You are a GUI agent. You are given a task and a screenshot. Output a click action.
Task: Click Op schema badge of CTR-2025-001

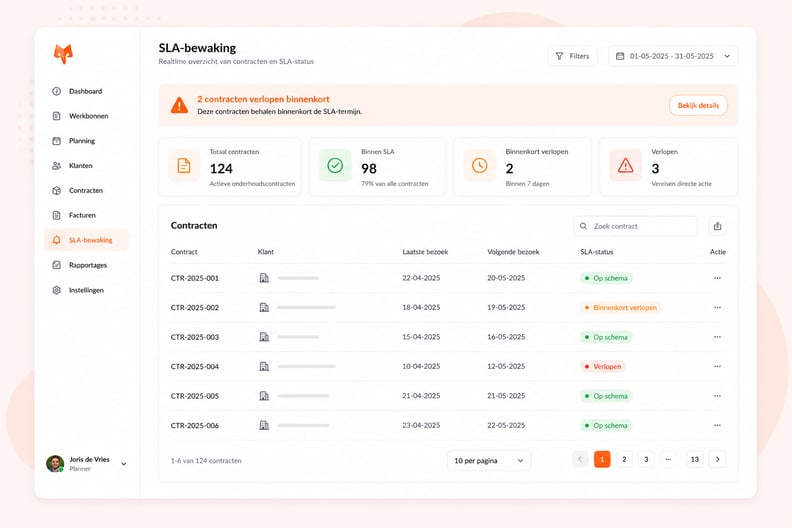[x=606, y=278]
